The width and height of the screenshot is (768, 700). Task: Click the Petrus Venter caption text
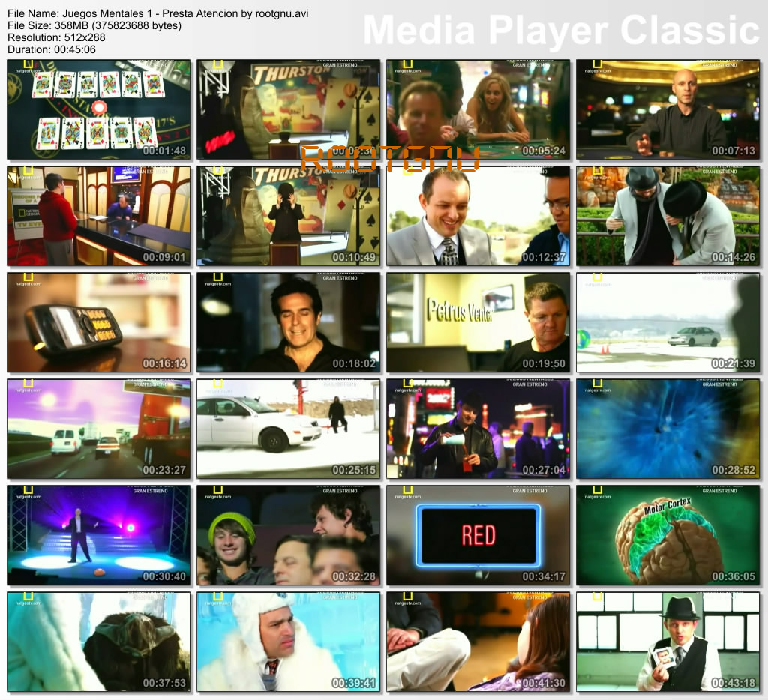click(460, 310)
